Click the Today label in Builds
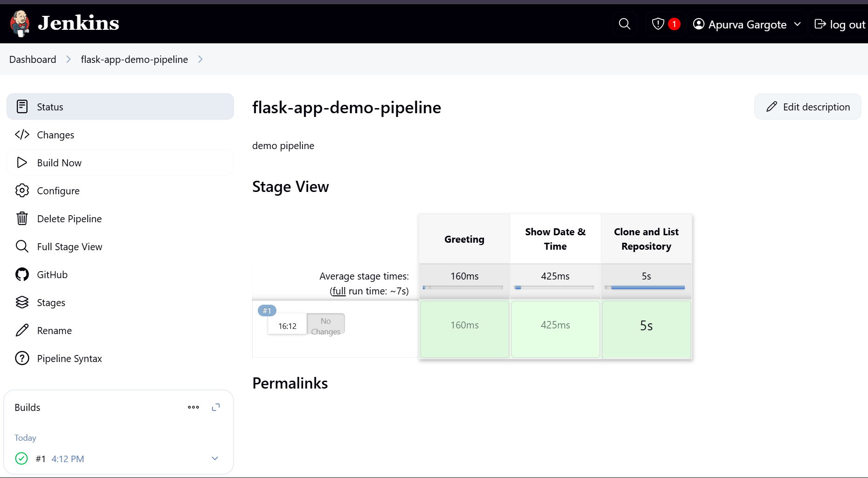Viewport: 868px width, 478px height. pos(25,438)
